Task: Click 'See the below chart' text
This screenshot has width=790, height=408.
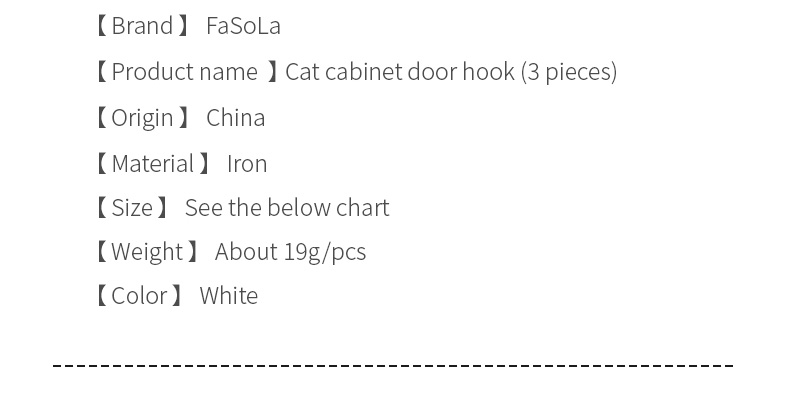Action: 287,208
